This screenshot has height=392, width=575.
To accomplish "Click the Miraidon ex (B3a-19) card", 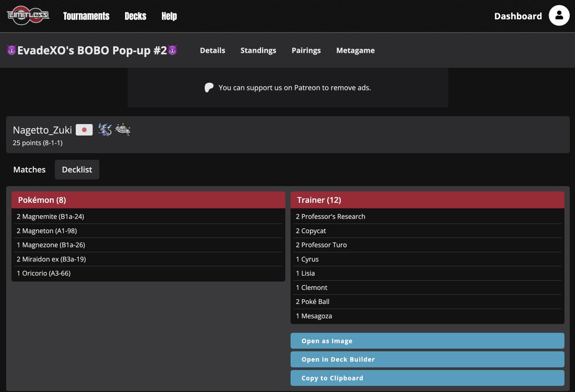I will coord(148,259).
